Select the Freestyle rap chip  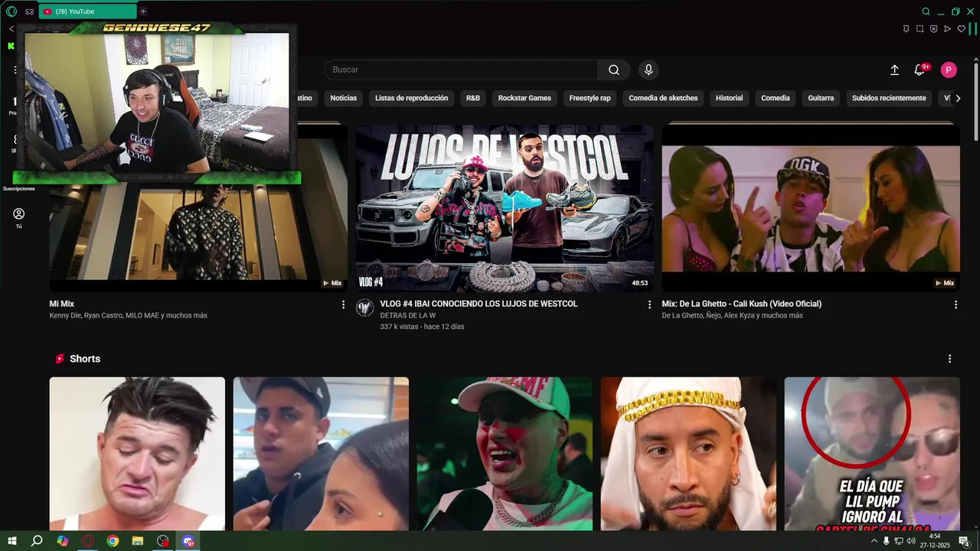click(x=590, y=98)
